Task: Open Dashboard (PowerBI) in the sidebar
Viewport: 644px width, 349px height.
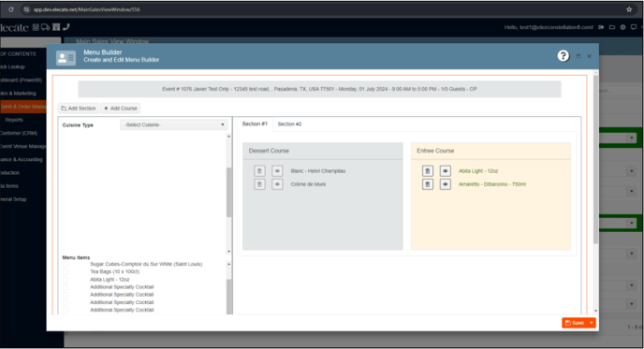Action: click(x=21, y=80)
